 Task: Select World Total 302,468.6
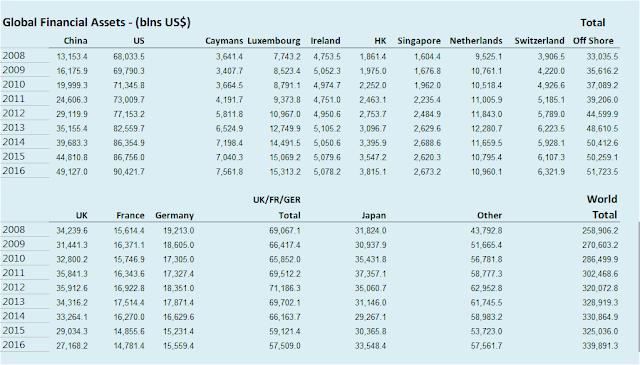(x=600, y=274)
